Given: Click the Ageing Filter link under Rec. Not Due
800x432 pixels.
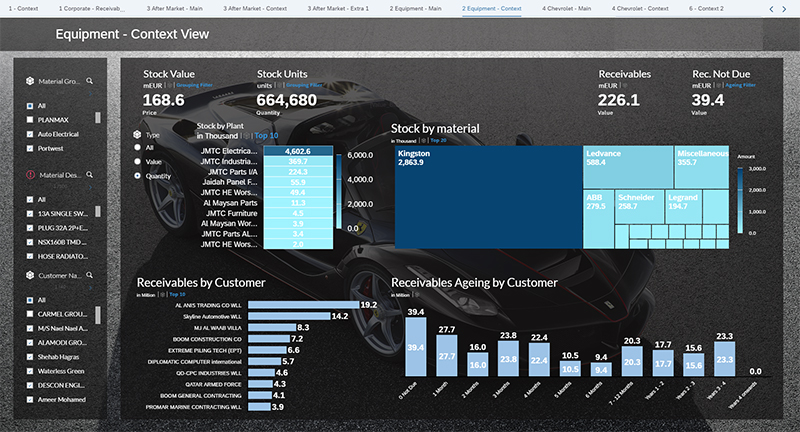Looking at the screenshot, I should tap(740, 86).
